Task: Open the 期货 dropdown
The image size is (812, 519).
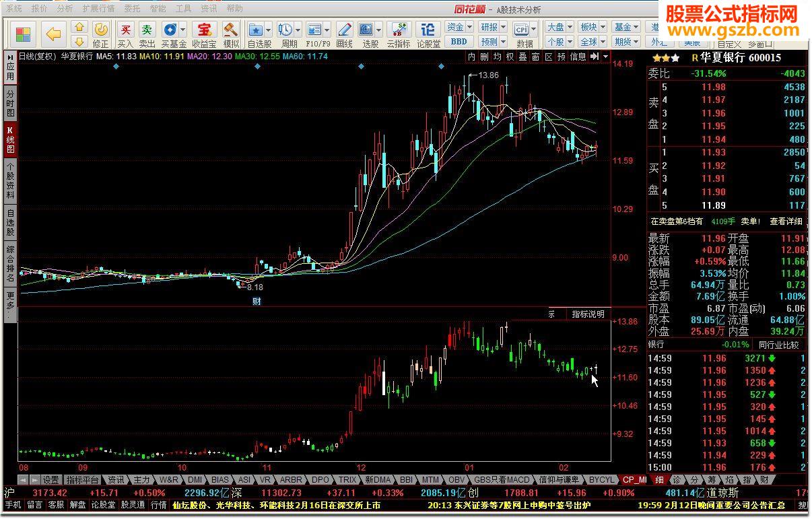Action: pos(626,42)
